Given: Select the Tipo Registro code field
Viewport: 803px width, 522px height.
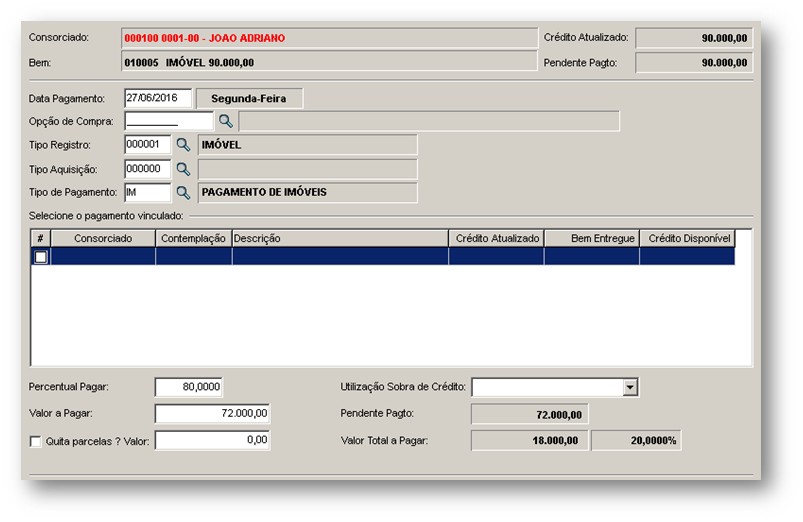Looking at the screenshot, I should pyautogui.click(x=147, y=144).
